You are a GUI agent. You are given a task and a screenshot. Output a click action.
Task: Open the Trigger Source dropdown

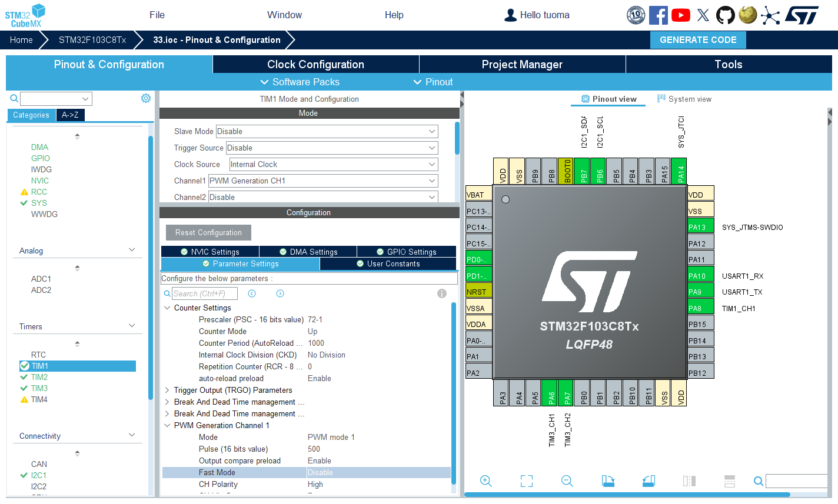click(x=332, y=148)
